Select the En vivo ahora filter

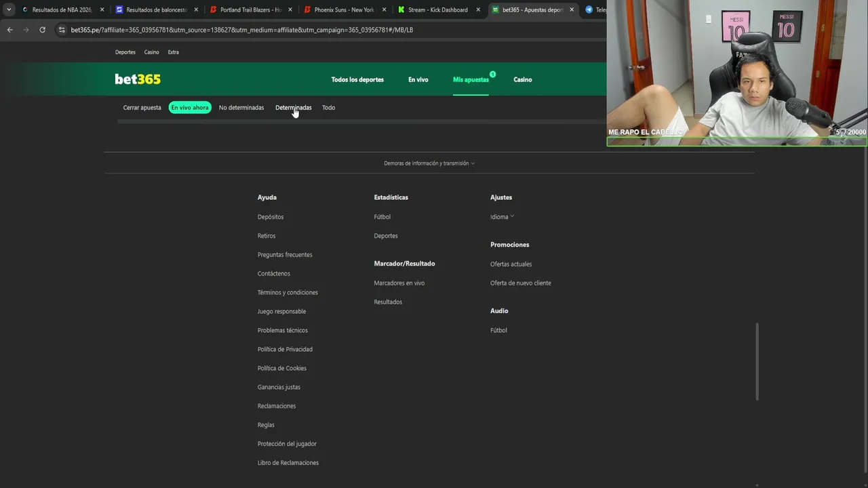click(x=190, y=108)
